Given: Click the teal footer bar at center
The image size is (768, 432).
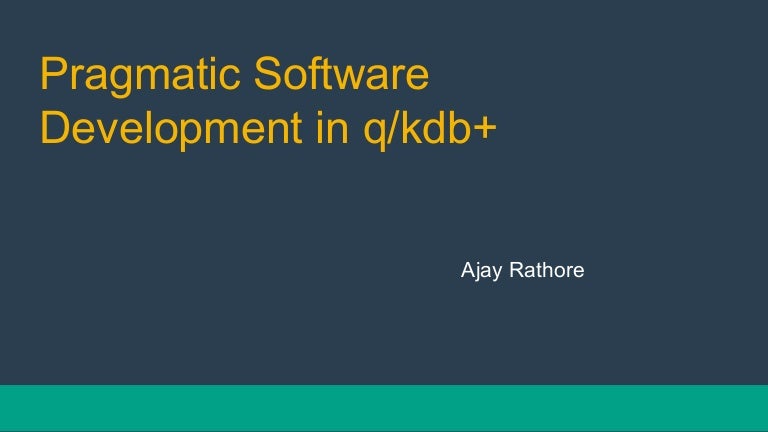Looking at the screenshot, I should coord(384,408).
